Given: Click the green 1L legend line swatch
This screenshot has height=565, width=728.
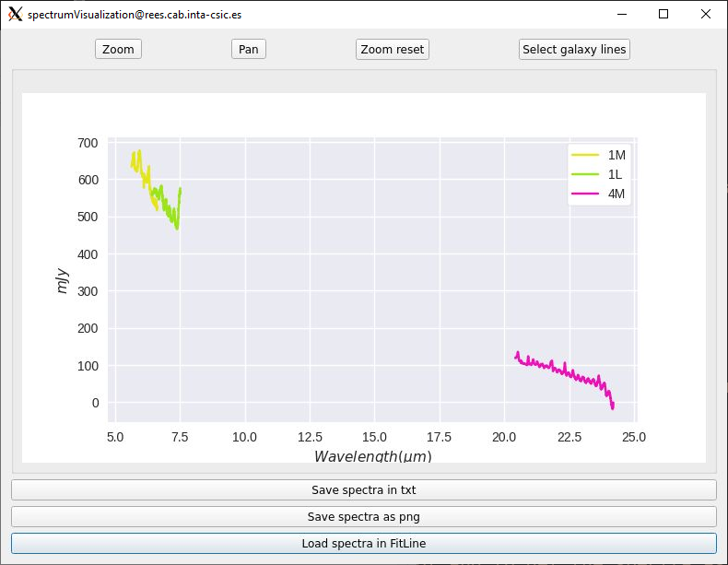Looking at the screenshot, I should coord(585,174).
